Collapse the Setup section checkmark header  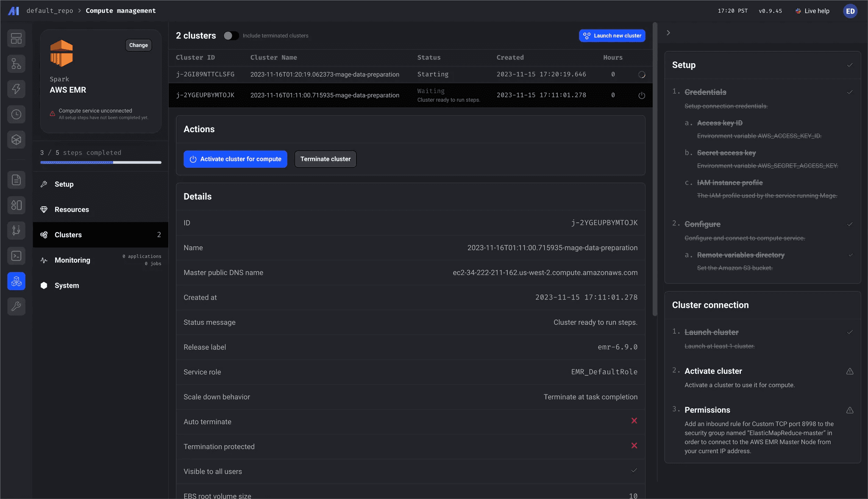(x=850, y=65)
